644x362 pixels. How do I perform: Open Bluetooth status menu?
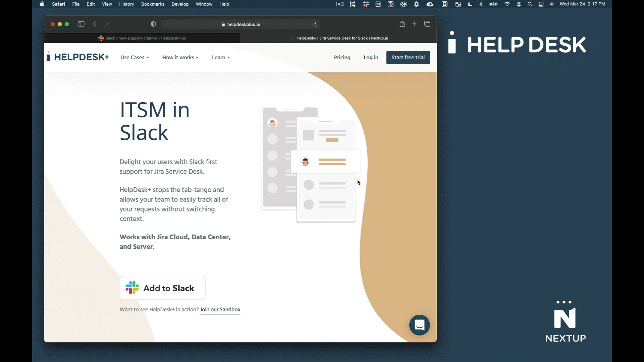(481, 4)
